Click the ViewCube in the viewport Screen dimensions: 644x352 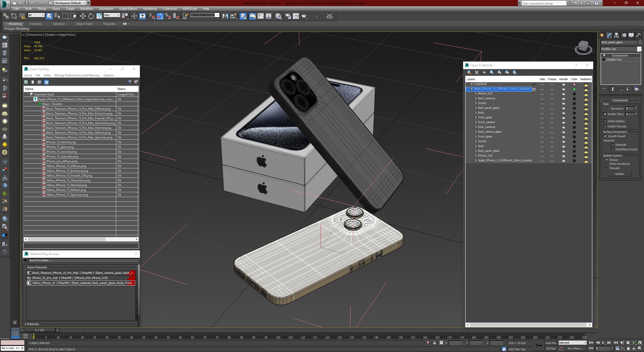[x=583, y=47]
